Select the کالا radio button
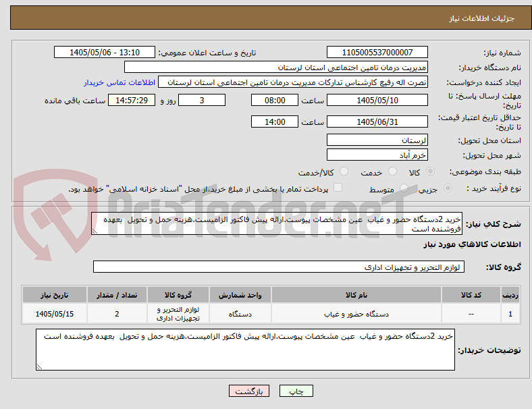 pos(430,171)
